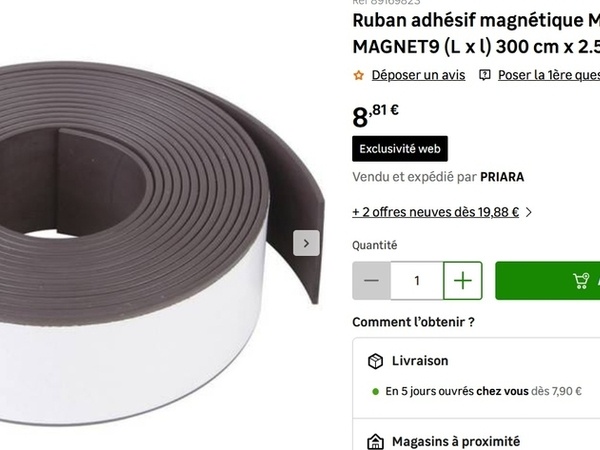The height and width of the screenshot is (450, 600).
Task: Click chevron next to offres neuves
Action: coord(528,212)
